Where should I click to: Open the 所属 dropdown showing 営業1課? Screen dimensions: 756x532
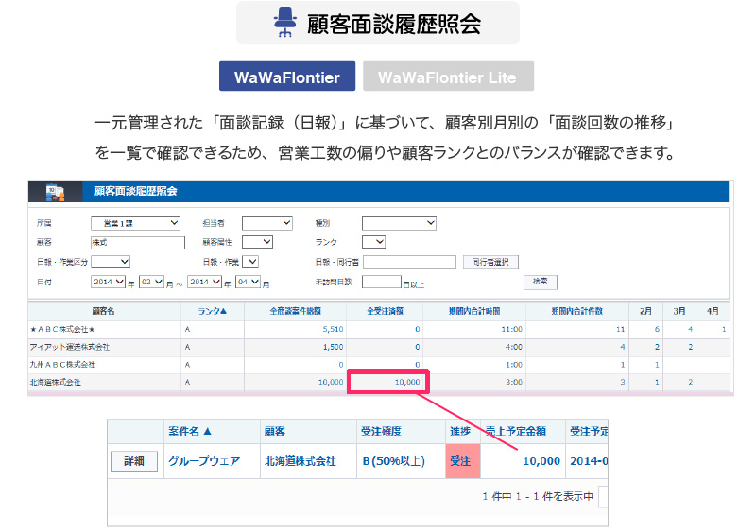pos(135,223)
